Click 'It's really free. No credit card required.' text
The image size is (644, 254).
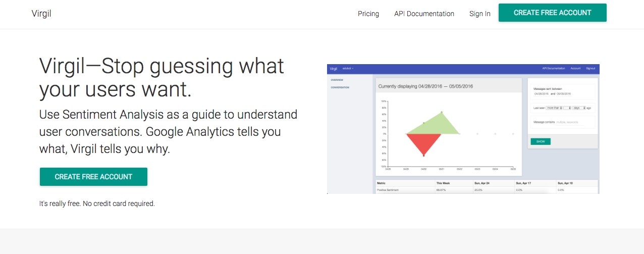tap(97, 204)
